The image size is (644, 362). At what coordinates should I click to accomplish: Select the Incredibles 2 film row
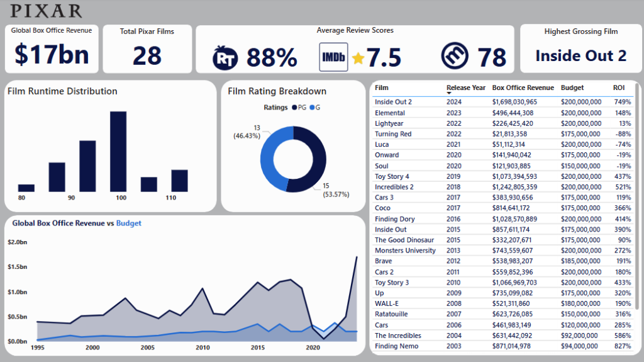coord(502,187)
